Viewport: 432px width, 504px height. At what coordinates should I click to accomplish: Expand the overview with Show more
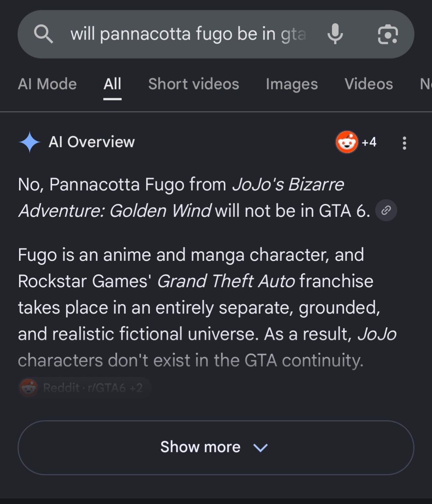tap(216, 447)
